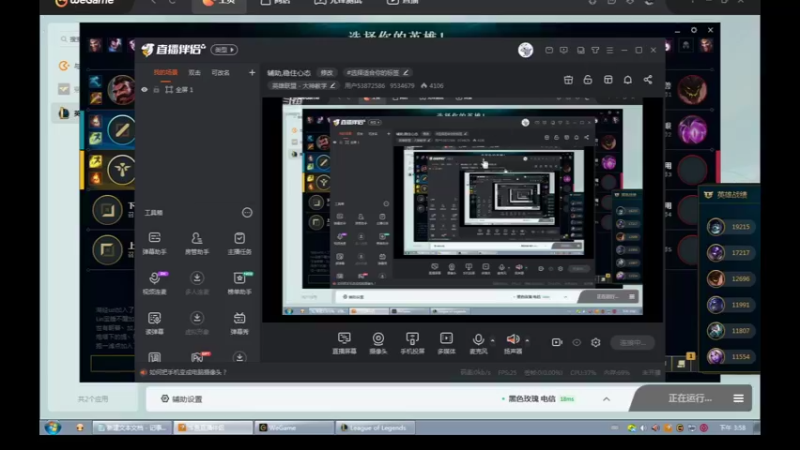Image resolution: width=800 pixels, height=450 pixels.
Task: Click the user avatar in title bar
Action: coord(526,50)
